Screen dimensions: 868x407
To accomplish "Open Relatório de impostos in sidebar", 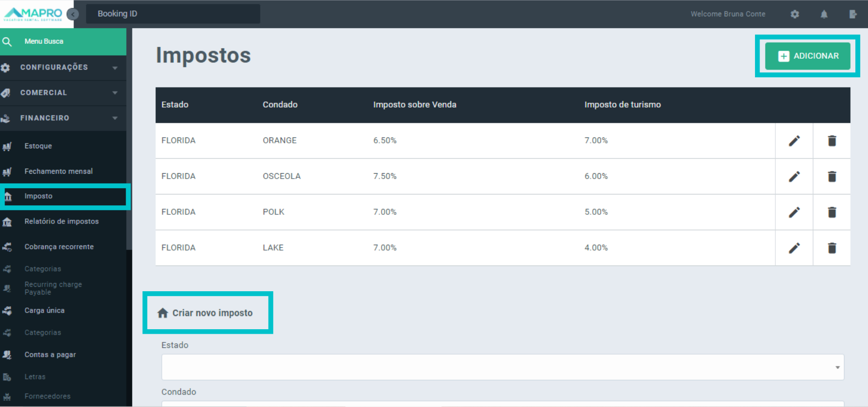I will click(61, 222).
